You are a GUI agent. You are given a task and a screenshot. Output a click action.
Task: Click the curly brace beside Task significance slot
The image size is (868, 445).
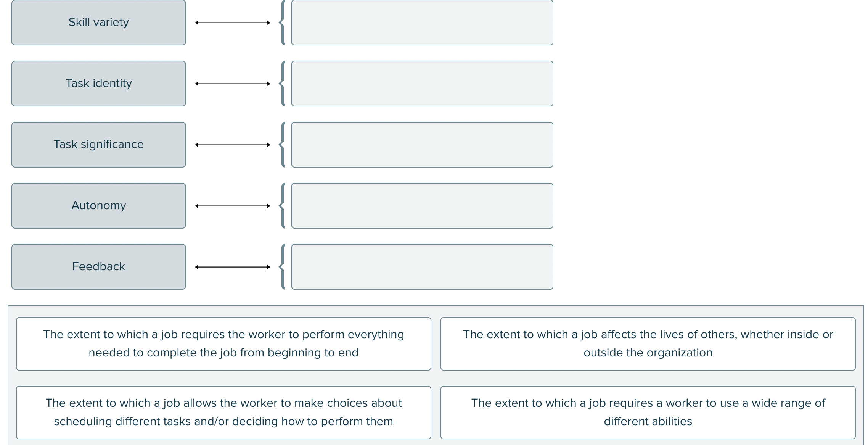tap(282, 144)
